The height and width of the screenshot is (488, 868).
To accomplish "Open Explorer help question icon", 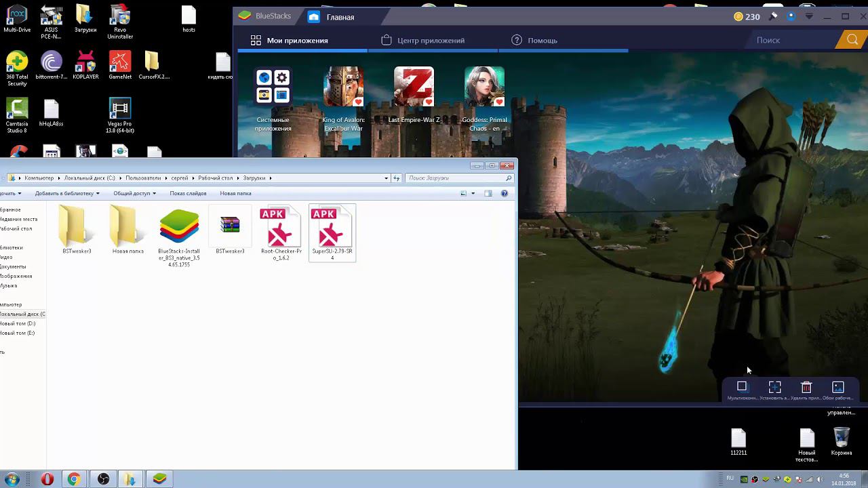I will coord(505,193).
